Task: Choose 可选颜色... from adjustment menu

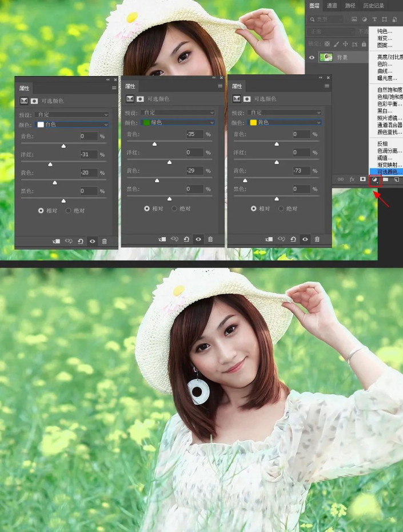Action: 386,171
